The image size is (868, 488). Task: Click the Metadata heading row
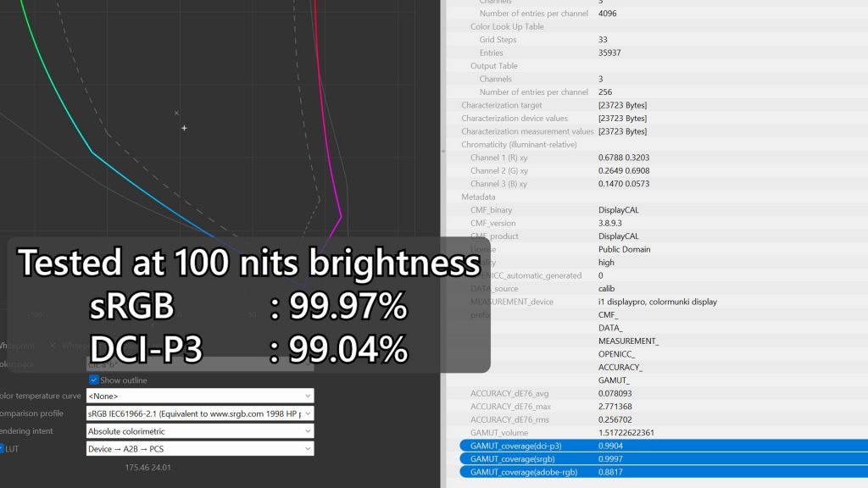point(657,197)
